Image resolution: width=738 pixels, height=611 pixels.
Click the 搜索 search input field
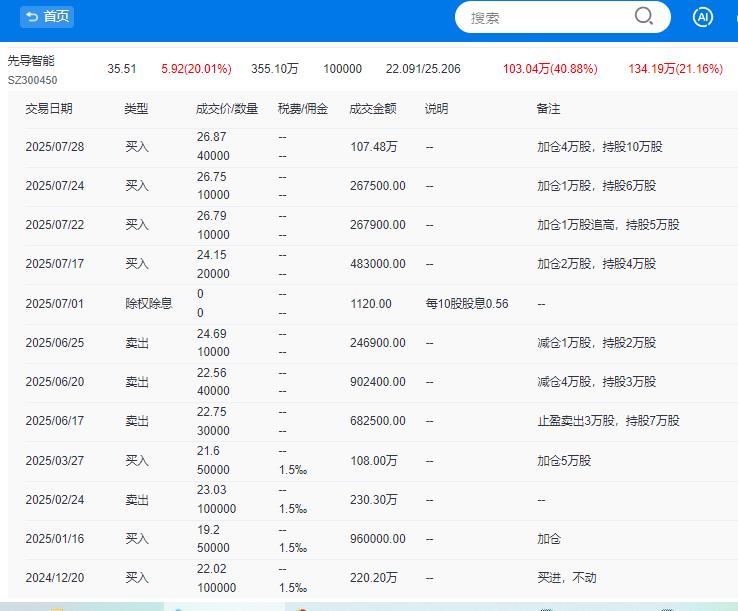[x=546, y=18]
